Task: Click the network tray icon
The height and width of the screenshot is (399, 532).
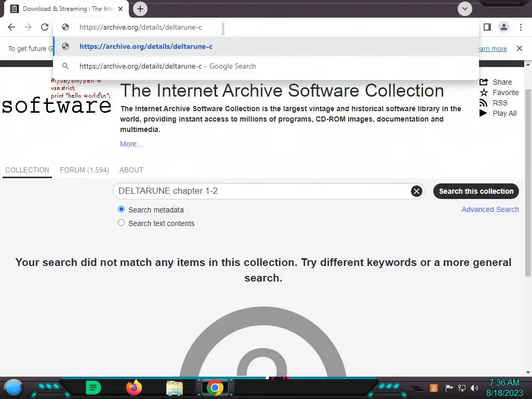Action: (x=462, y=388)
